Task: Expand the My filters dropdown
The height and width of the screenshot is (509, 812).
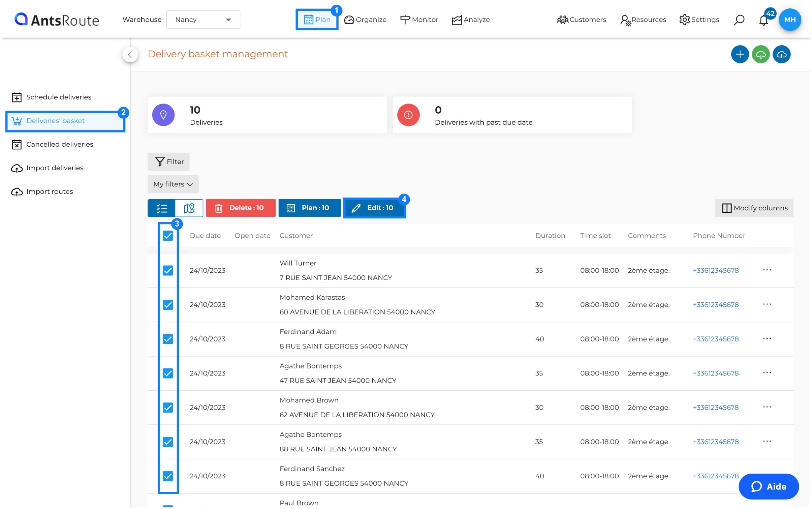Action: click(173, 184)
